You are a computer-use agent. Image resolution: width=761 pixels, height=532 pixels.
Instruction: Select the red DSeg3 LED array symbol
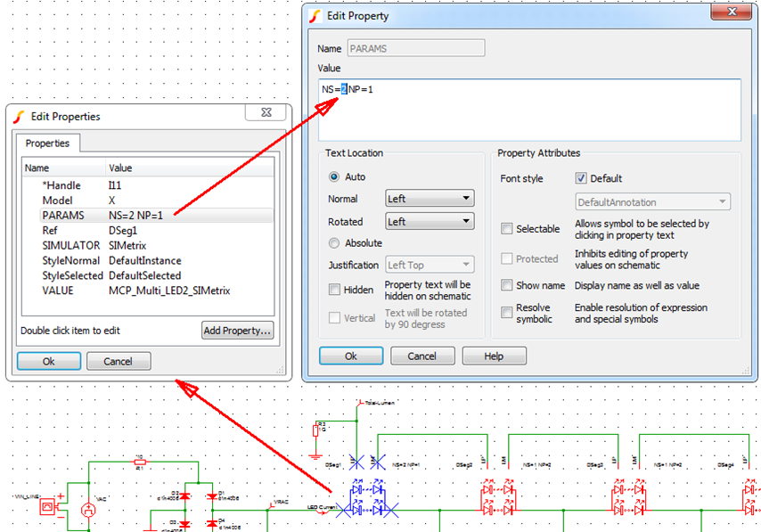pyautogui.click(x=629, y=499)
